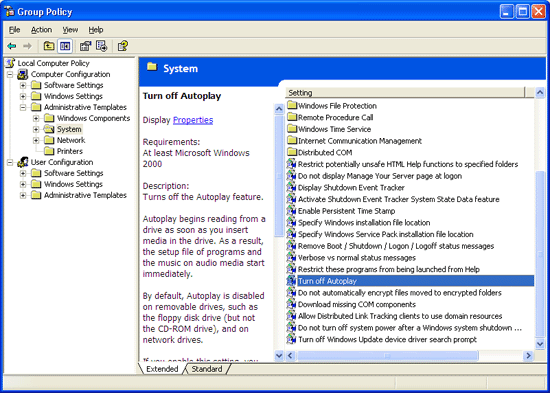Open the Action menu
The height and width of the screenshot is (393, 550).
pyautogui.click(x=41, y=30)
